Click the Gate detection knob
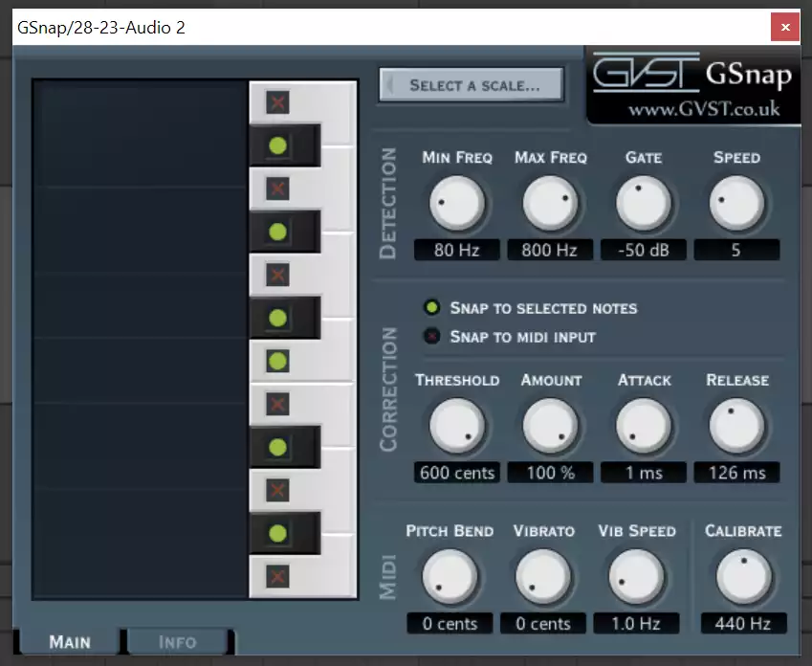 click(x=644, y=203)
